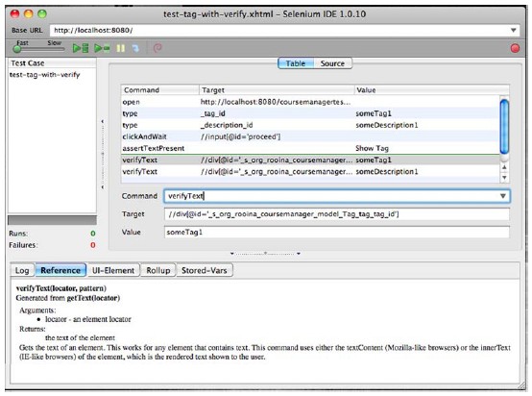Run the current test case
Screen dimensions: 532x396
coord(102,48)
